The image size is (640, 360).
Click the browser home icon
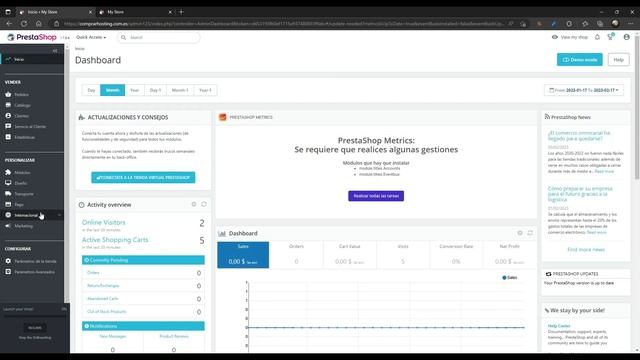[38, 24]
